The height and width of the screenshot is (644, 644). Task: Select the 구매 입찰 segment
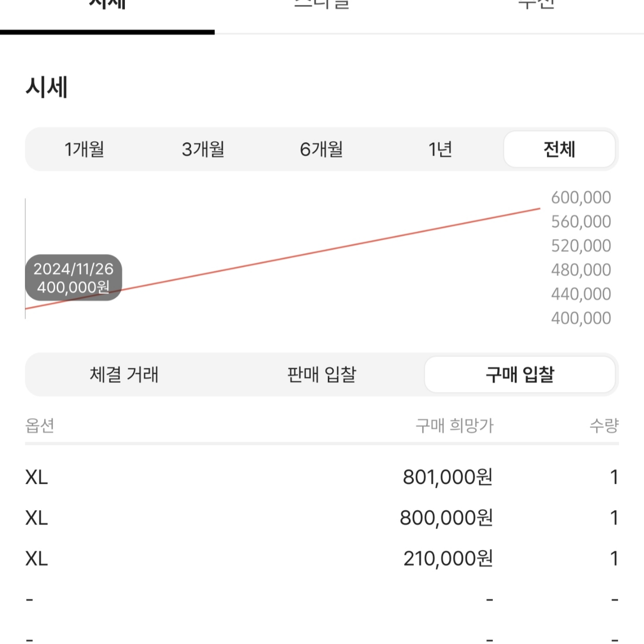click(521, 375)
